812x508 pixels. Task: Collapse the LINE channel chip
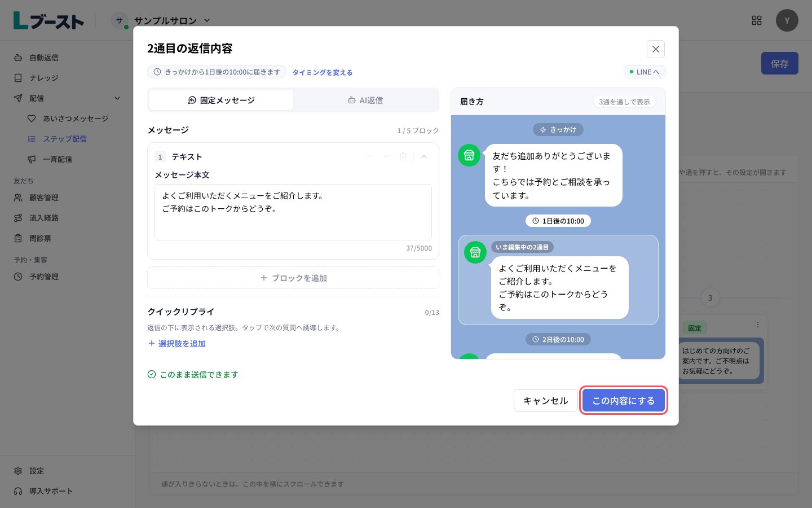click(x=645, y=72)
